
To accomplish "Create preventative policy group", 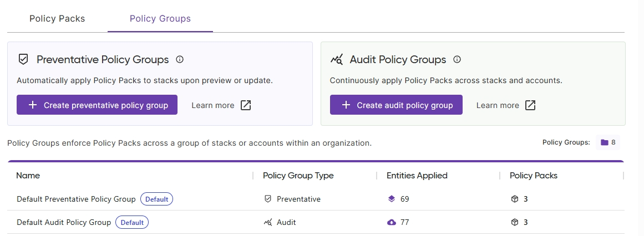I will [97, 105].
